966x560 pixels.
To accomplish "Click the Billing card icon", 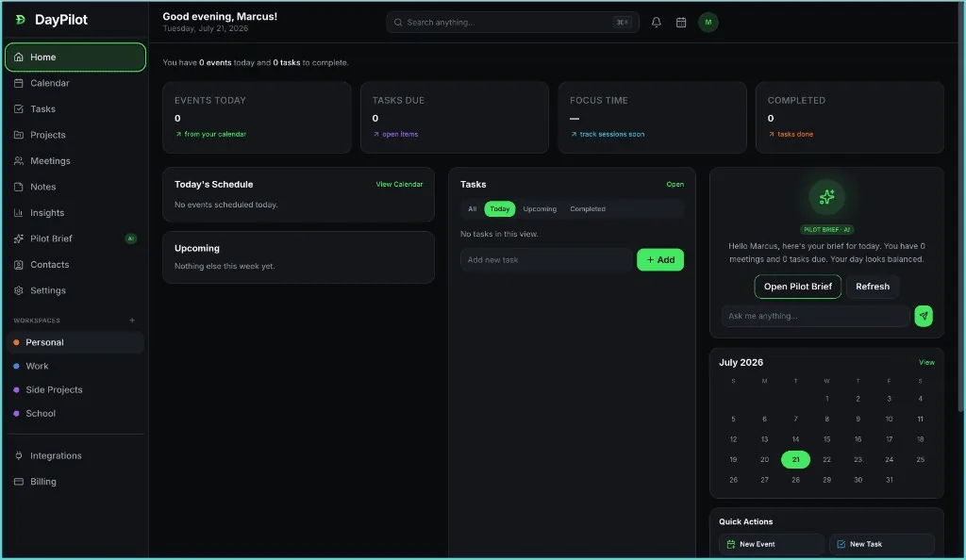I will [x=19, y=482].
